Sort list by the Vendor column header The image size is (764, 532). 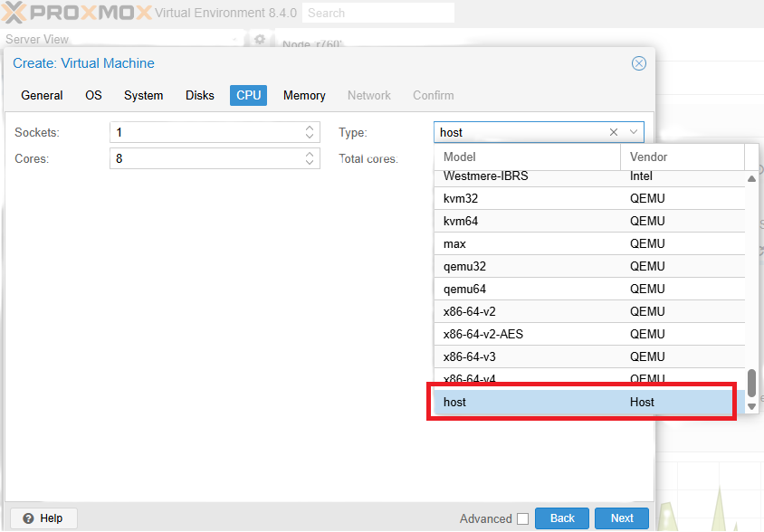point(683,157)
